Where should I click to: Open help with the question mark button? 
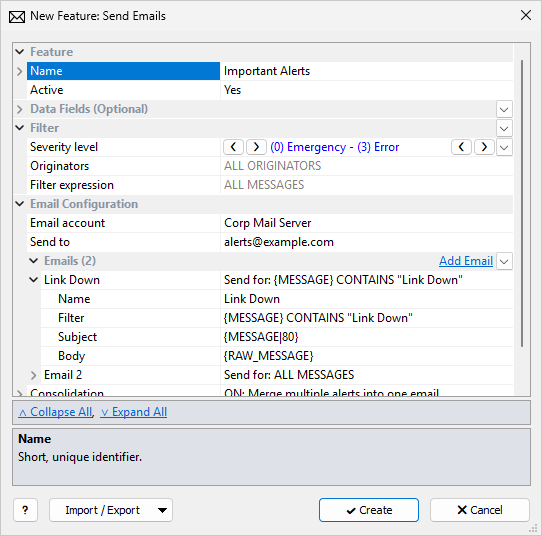pyautogui.click(x=25, y=510)
